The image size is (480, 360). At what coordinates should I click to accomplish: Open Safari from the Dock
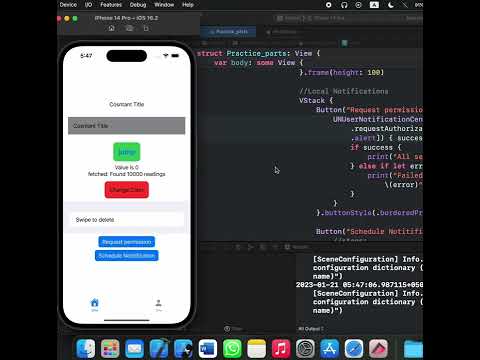pyautogui.click(x=354, y=349)
